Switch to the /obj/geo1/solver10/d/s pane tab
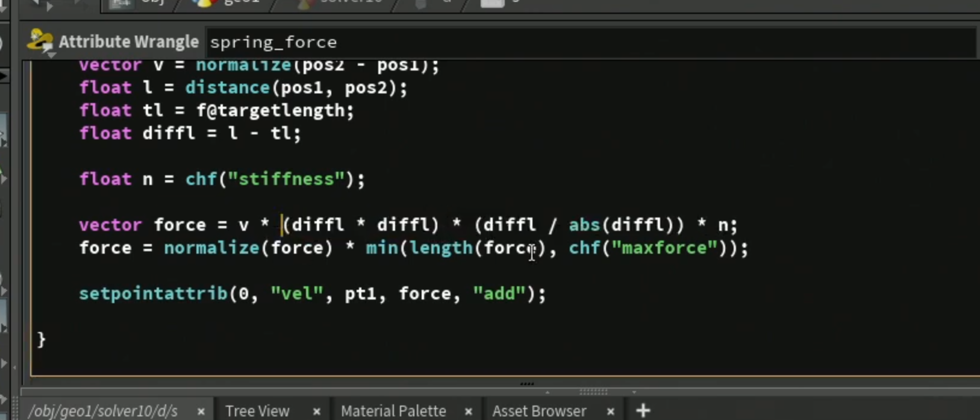Viewport: 980px width, 420px height. point(103,411)
